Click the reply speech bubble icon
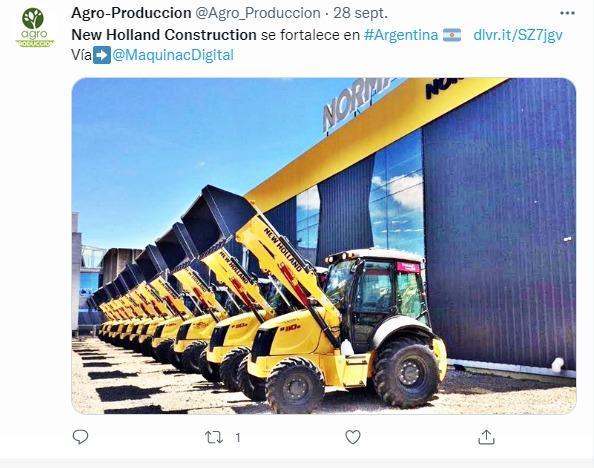Image resolution: width=594 pixels, height=468 pixels. [80, 437]
